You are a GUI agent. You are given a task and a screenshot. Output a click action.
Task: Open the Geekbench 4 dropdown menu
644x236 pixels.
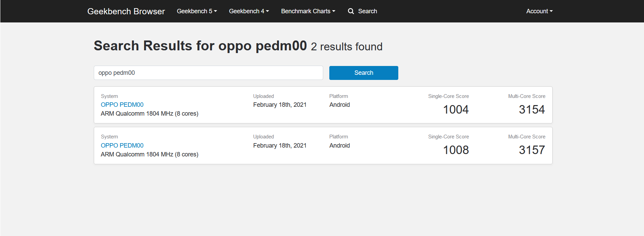pos(249,11)
